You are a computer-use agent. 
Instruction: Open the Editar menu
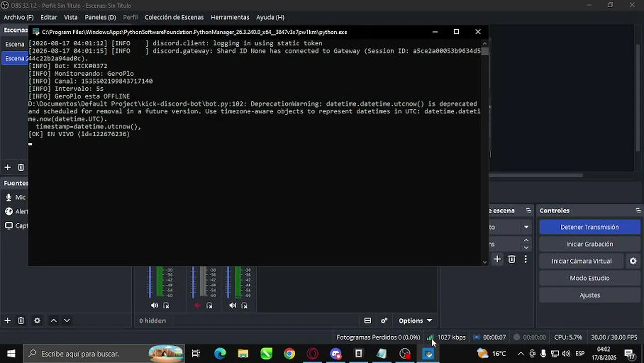48,17
